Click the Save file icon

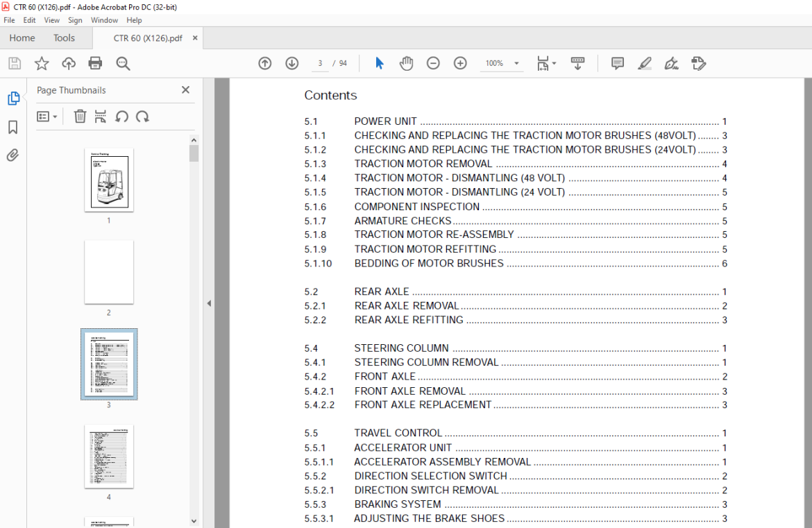click(15, 64)
